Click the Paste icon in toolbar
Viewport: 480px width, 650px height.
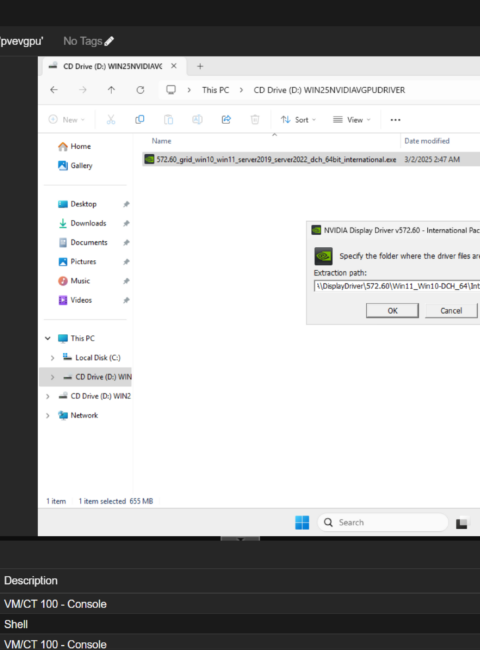coord(168,120)
